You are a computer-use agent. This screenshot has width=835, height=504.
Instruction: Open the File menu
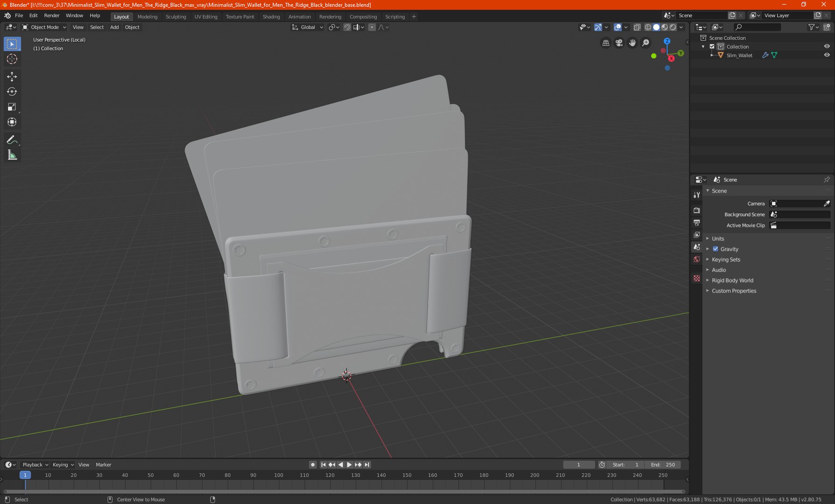coord(19,15)
